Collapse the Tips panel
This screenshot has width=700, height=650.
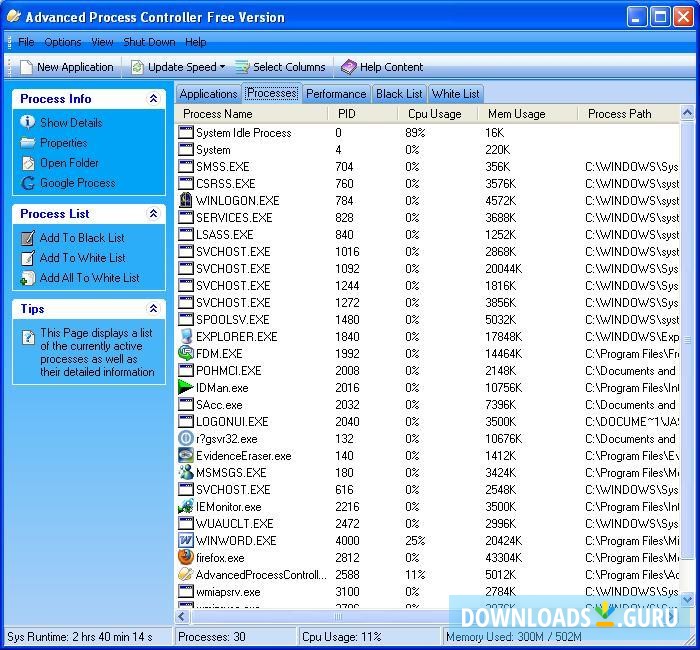point(154,309)
